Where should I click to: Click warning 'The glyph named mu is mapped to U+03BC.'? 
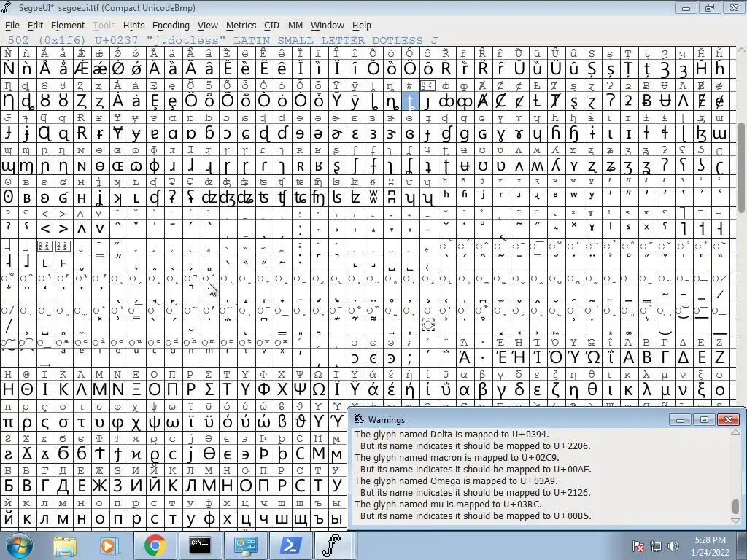coord(448,505)
